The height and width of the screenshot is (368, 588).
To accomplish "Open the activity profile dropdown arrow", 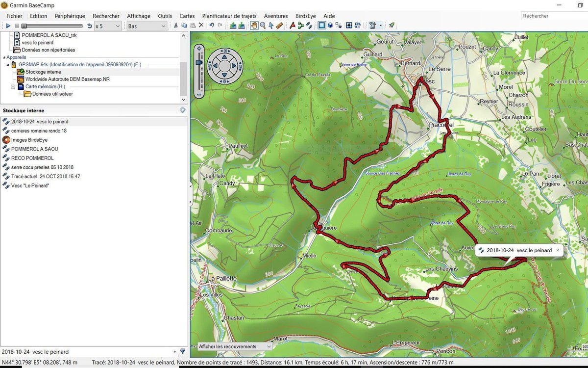I will coord(381,26).
